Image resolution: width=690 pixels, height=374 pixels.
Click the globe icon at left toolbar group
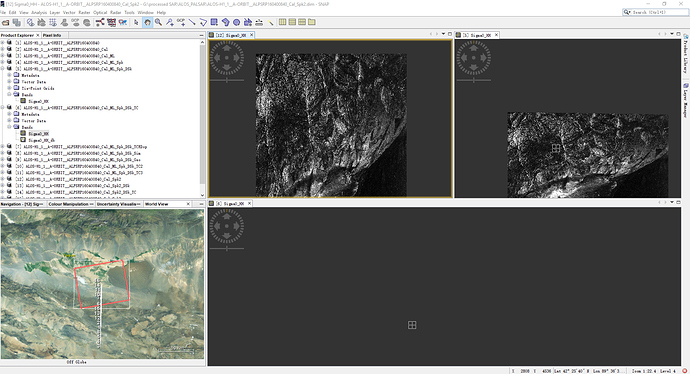87,22
